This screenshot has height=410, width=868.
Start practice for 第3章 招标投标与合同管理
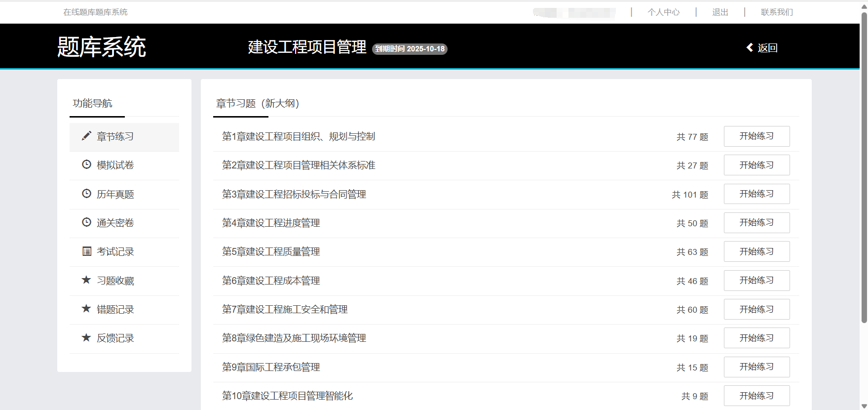(x=756, y=194)
